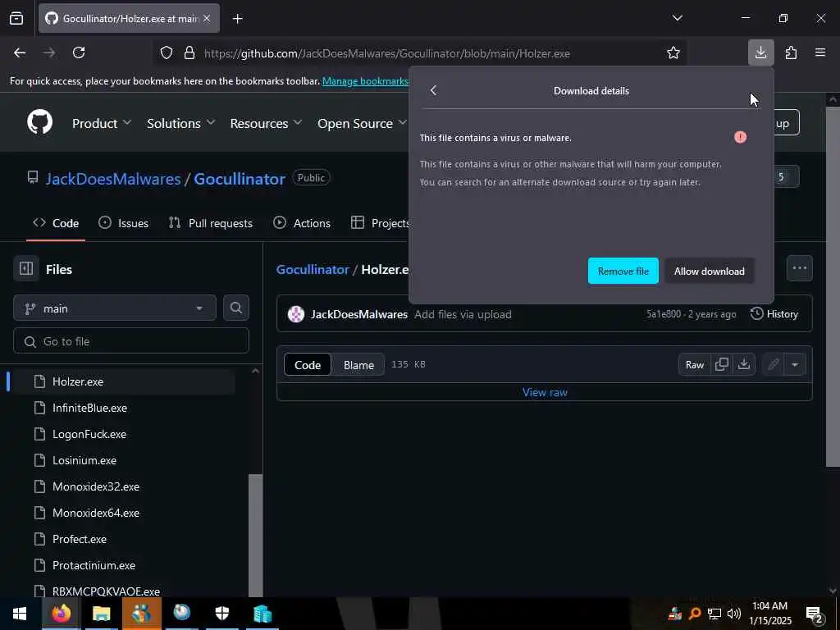Click the site security padlock icon
Screen dimensions: 840x630
[189, 53]
